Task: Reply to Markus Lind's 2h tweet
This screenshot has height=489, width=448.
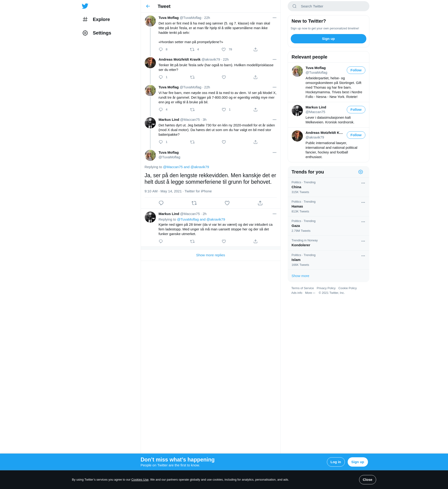Action: click(161, 241)
